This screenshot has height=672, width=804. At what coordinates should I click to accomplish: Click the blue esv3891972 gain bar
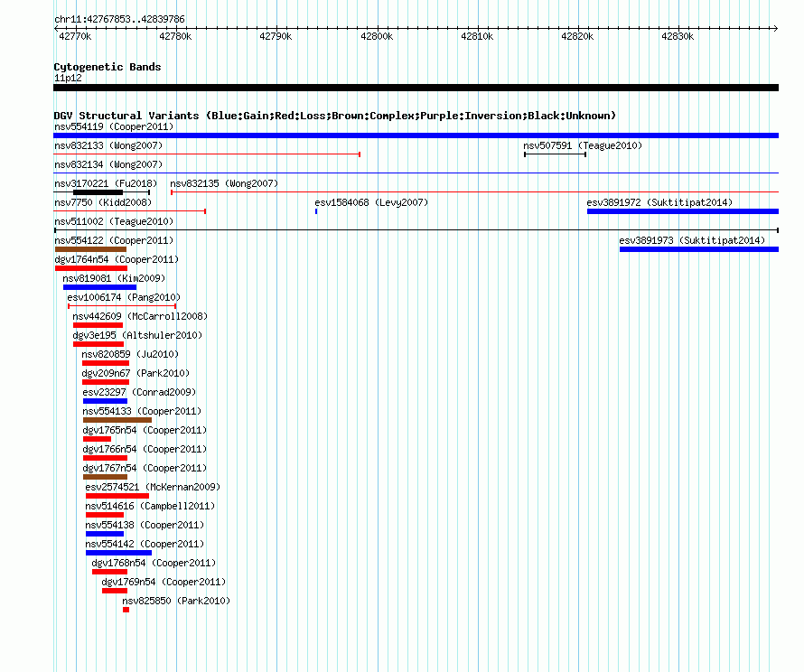(x=683, y=211)
